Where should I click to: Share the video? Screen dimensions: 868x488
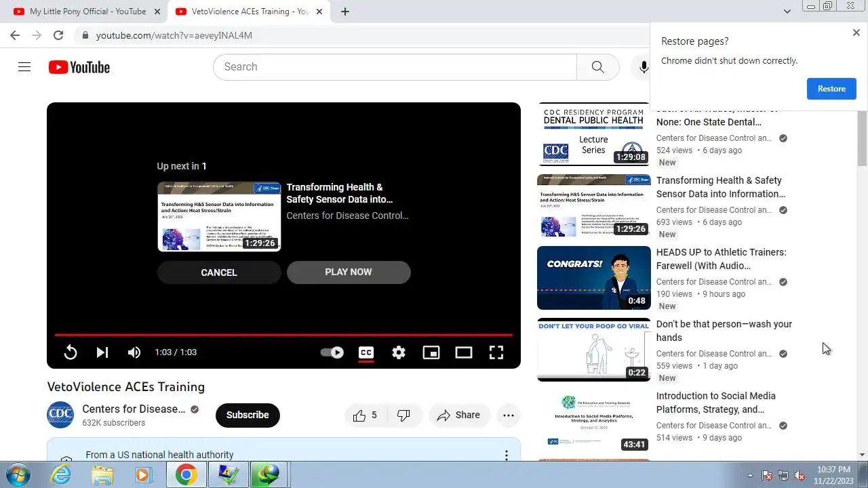pyautogui.click(x=459, y=415)
